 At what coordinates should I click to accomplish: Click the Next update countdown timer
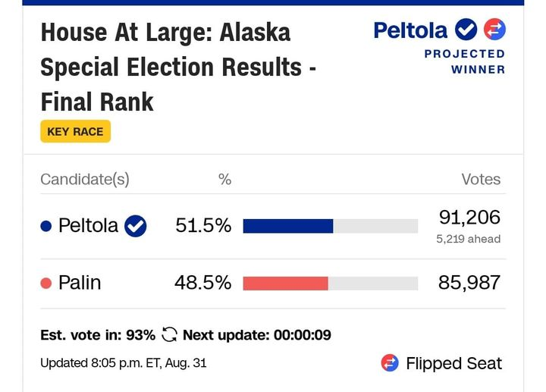click(x=303, y=335)
